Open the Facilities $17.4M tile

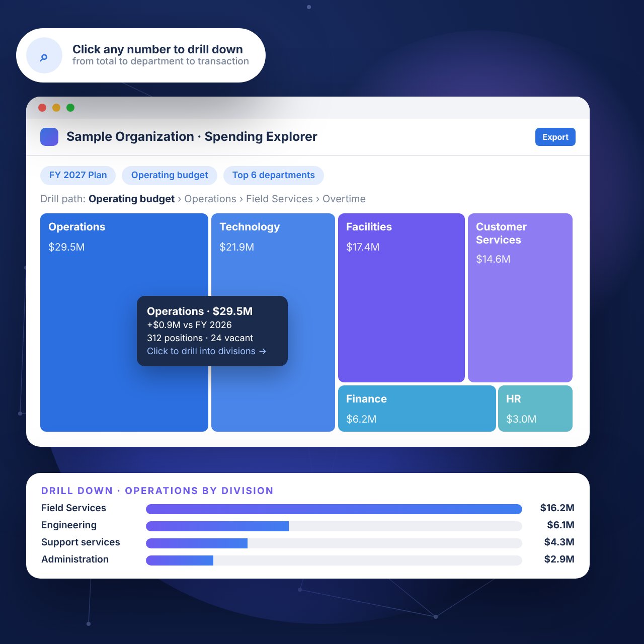pyautogui.click(x=401, y=298)
